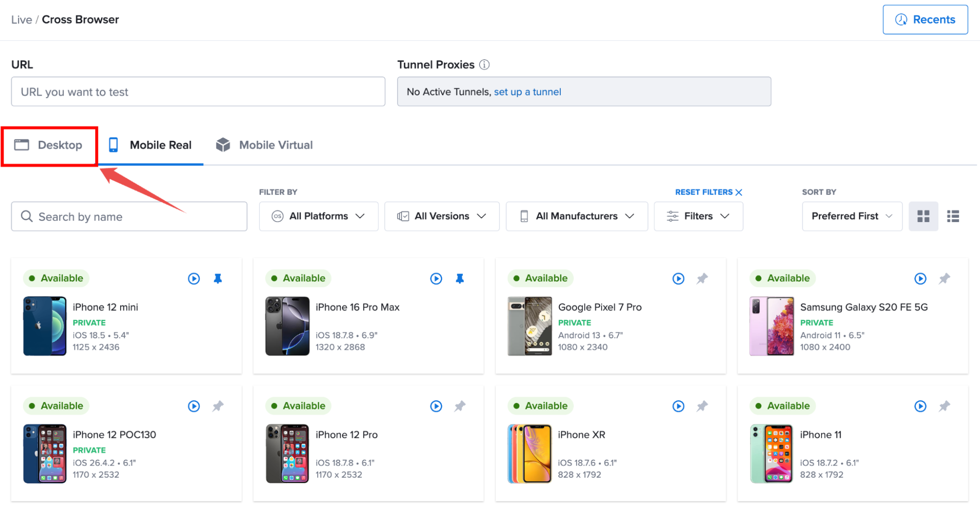Screen dimensions: 980x508
Task: Start the iPhone XR session
Action: click(x=678, y=406)
